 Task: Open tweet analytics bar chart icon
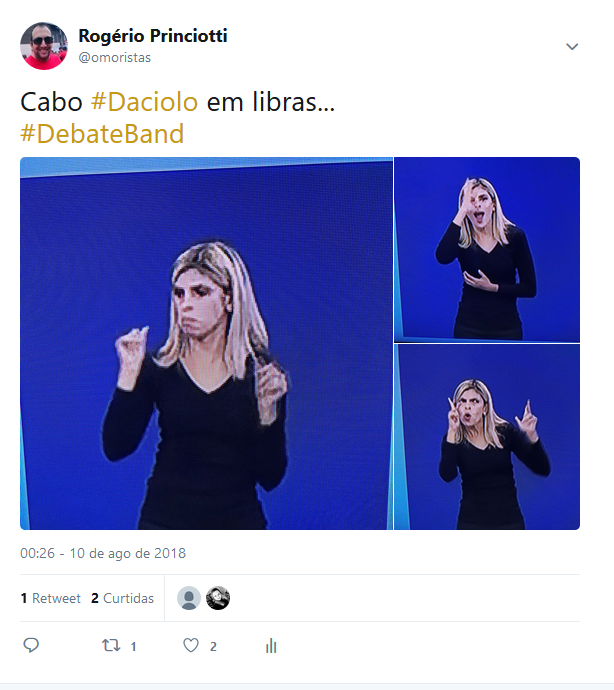coord(271,646)
